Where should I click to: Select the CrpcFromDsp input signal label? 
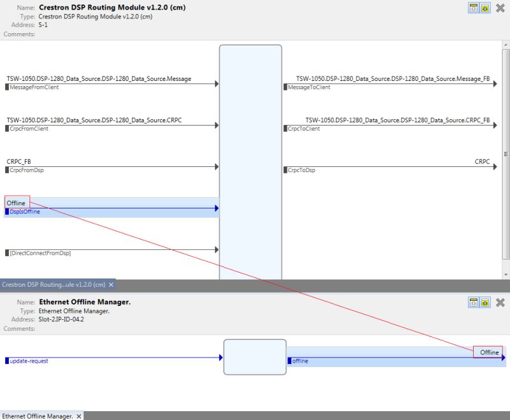click(27, 170)
